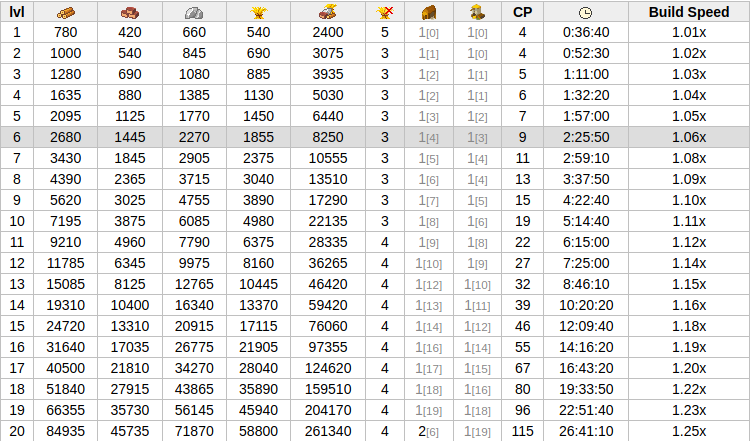Select the total '159510' cell
752x441 pixels.
point(328,390)
